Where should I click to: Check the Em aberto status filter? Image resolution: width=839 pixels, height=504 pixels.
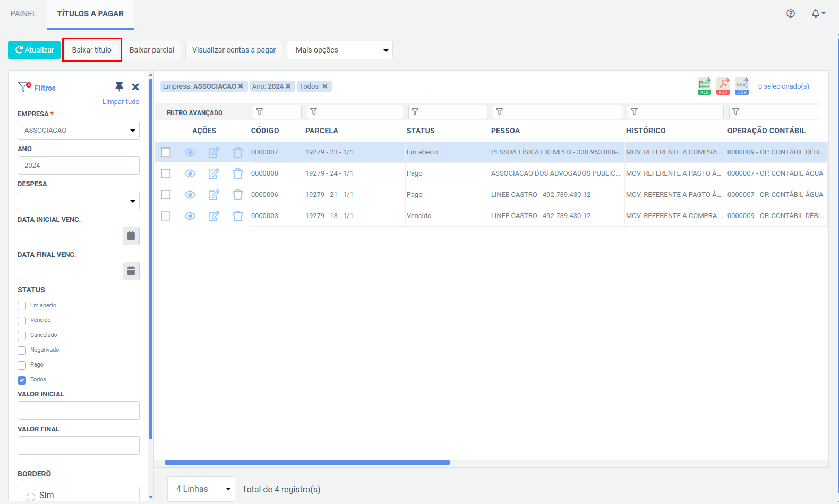(22, 306)
